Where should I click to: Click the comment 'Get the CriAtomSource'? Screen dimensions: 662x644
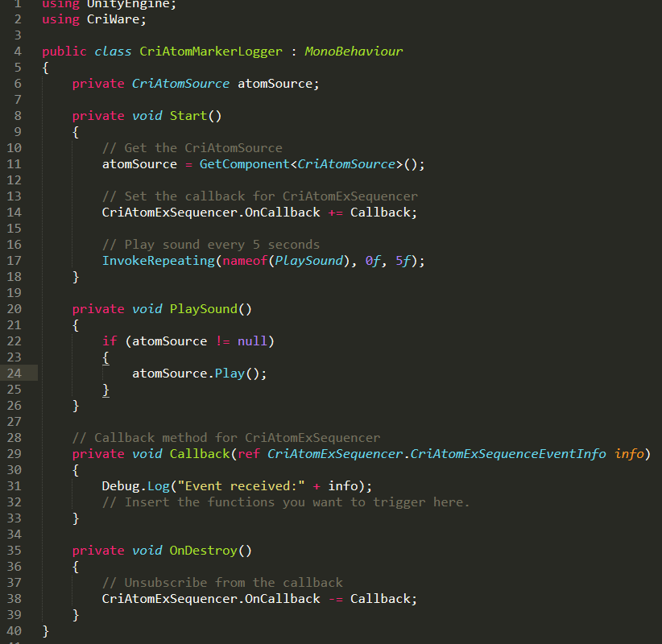pyautogui.click(x=192, y=147)
